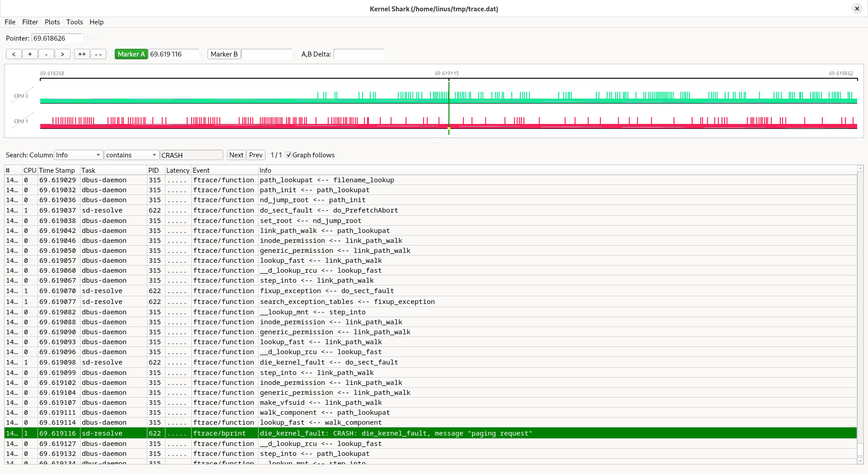
Task: Click the zoom in '+' button
Action: coord(30,54)
